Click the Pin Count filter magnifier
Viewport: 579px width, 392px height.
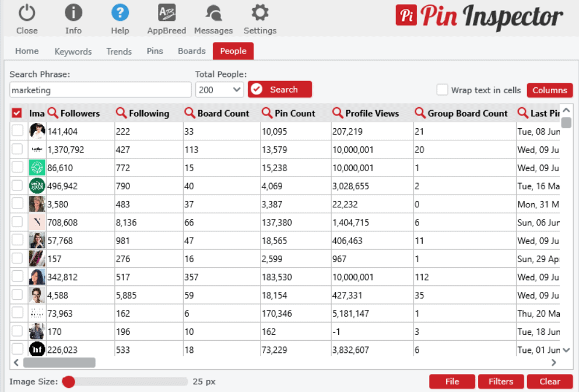[x=265, y=112]
